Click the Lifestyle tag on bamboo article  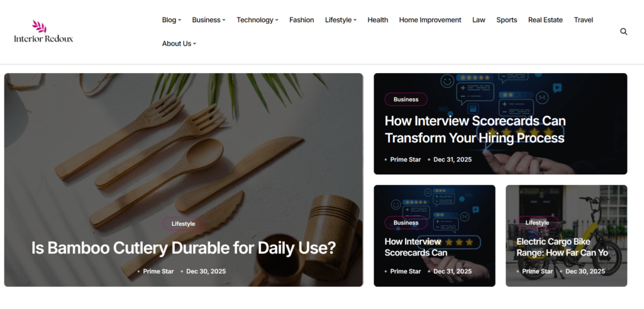point(183,224)
